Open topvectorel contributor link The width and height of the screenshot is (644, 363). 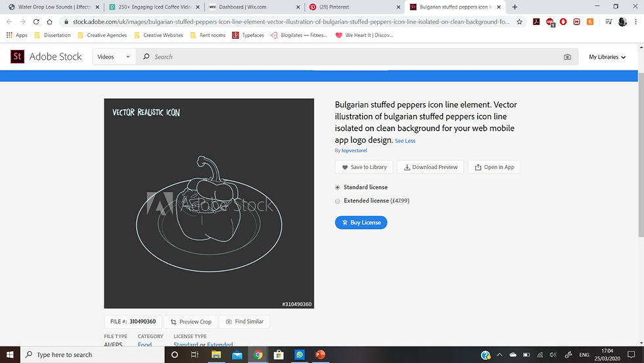(x=354, y=151)
